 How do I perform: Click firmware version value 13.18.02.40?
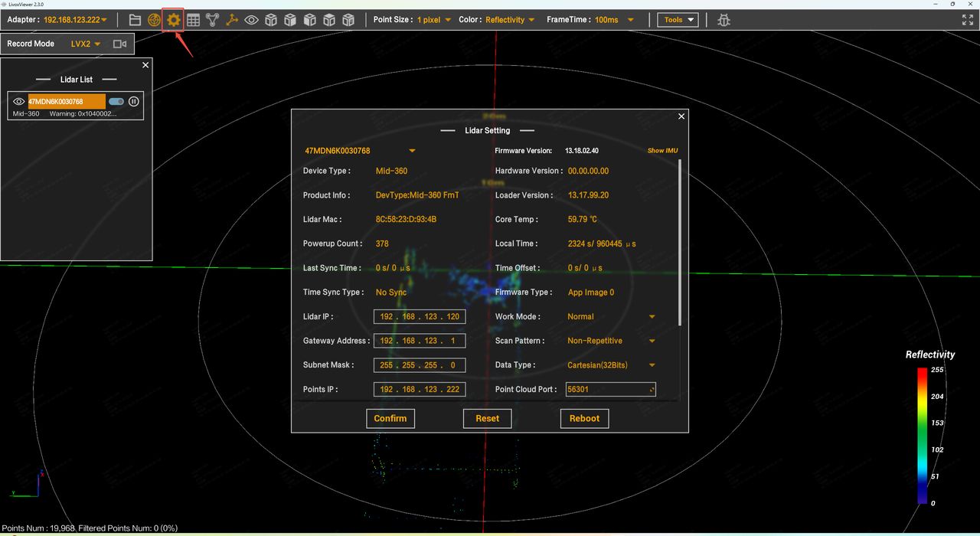(x=582, y=151)
